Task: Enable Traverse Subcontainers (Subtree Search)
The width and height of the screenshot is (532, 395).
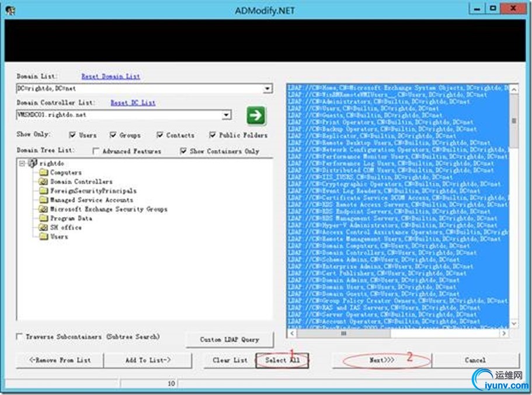Action: pyautogui.click(x=19, y=336)
